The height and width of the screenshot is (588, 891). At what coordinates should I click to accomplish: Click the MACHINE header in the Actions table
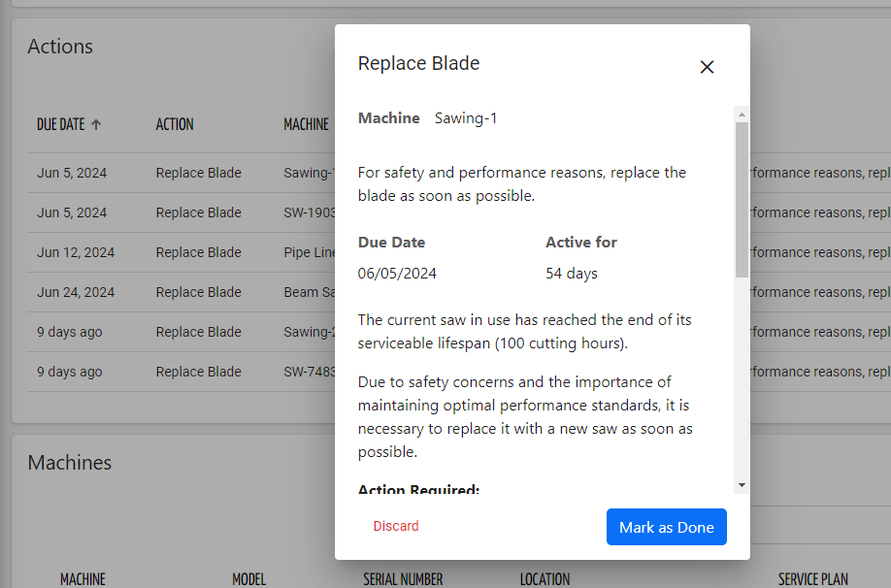[307, 124]
